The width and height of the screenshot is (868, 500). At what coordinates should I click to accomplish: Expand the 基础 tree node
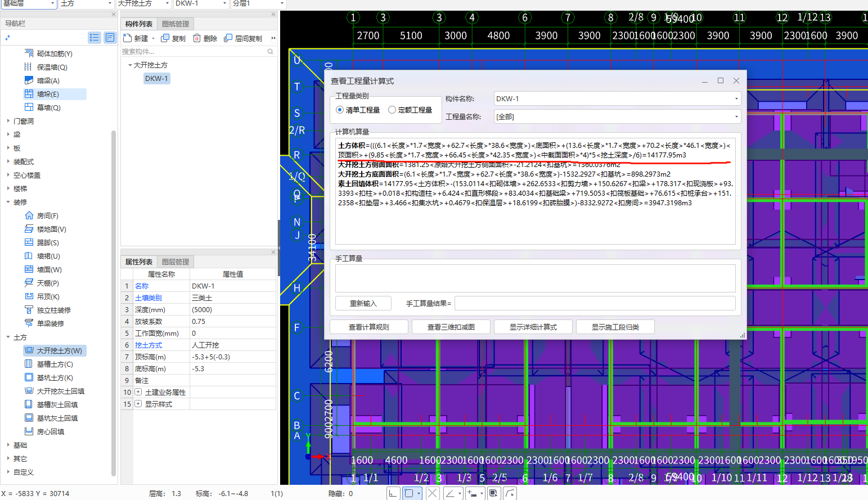pos(8,445)
